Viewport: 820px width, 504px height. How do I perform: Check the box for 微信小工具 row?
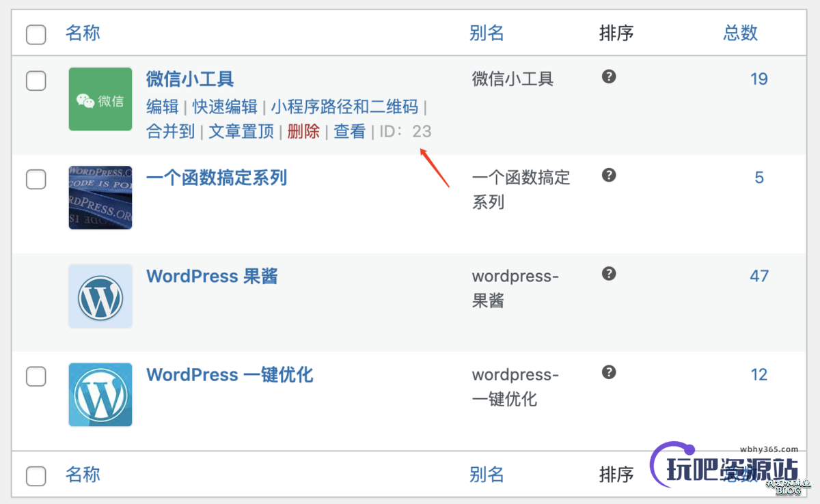(x=36, y=81)
